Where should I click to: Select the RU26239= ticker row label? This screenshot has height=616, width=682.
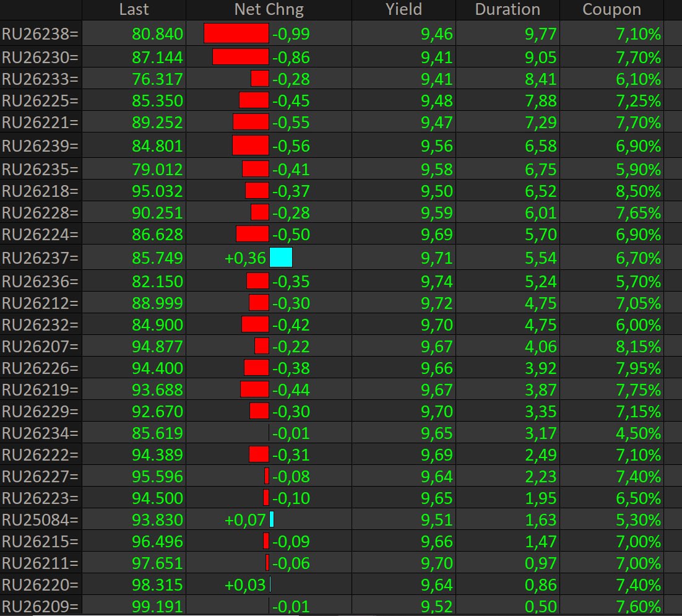(x=40, y=146)
